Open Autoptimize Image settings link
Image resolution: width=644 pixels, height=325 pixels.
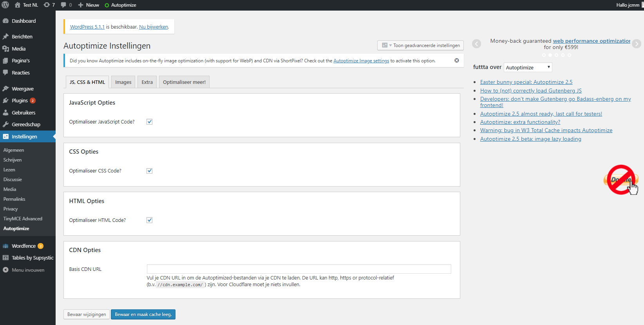361,61
